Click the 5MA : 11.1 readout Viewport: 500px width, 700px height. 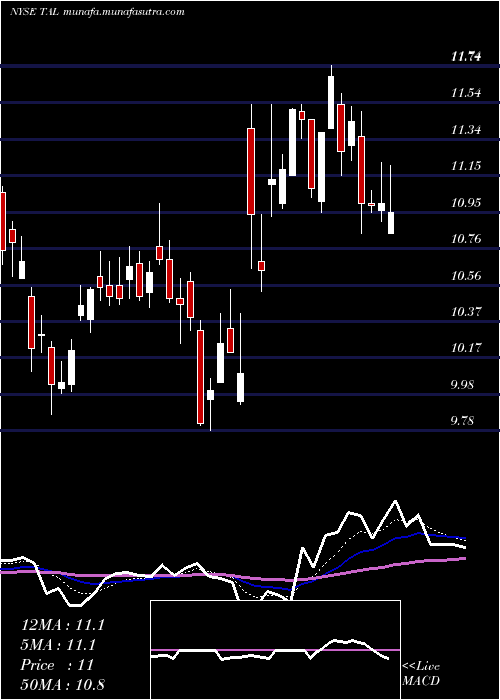pyautogui.click(x=59, y=645)
